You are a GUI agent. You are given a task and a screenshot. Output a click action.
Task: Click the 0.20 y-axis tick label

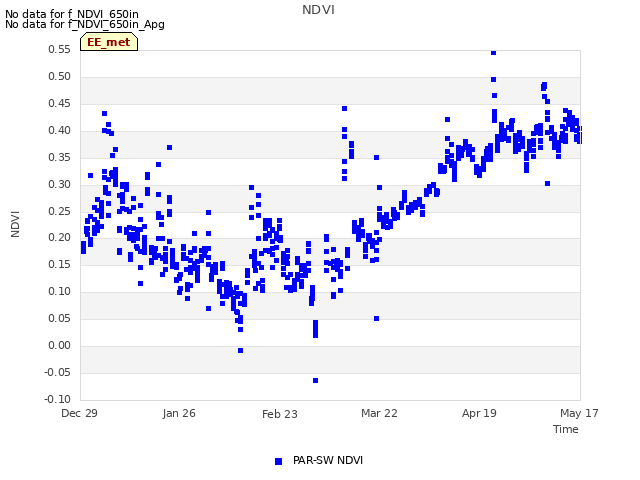[60, 237]
